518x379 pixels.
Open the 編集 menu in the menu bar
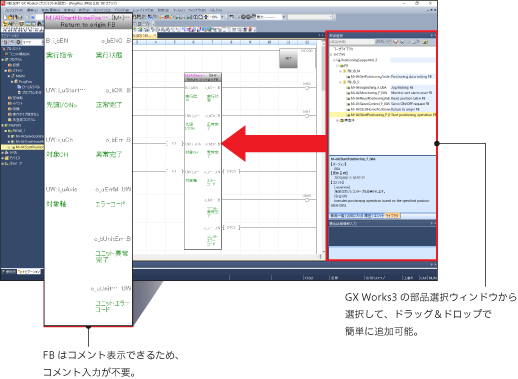pos(32,10)
